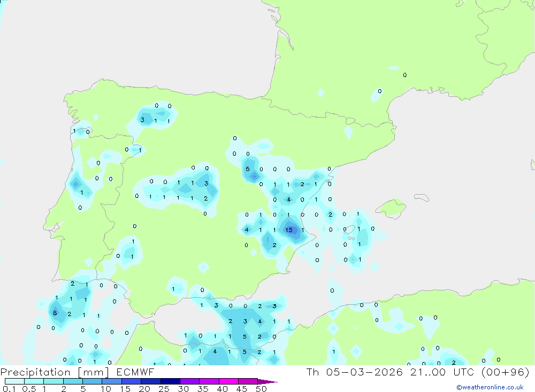
Task: Click the legend label '0.5'
Action: tap(29, 389)
